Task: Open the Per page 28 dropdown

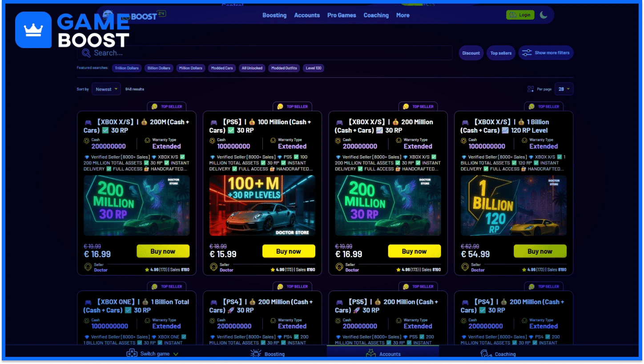Action: pos(564,89)
